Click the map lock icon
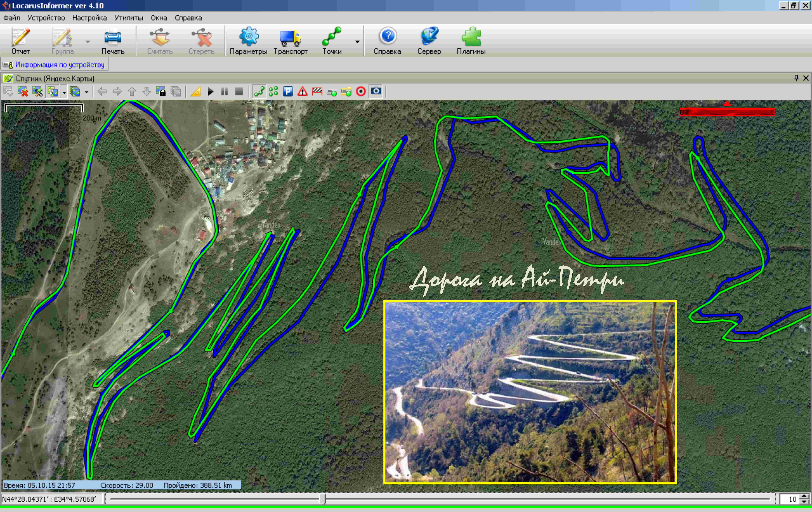Image resolution: width=812 pixels, height=512 pixels. coord(161,91)
